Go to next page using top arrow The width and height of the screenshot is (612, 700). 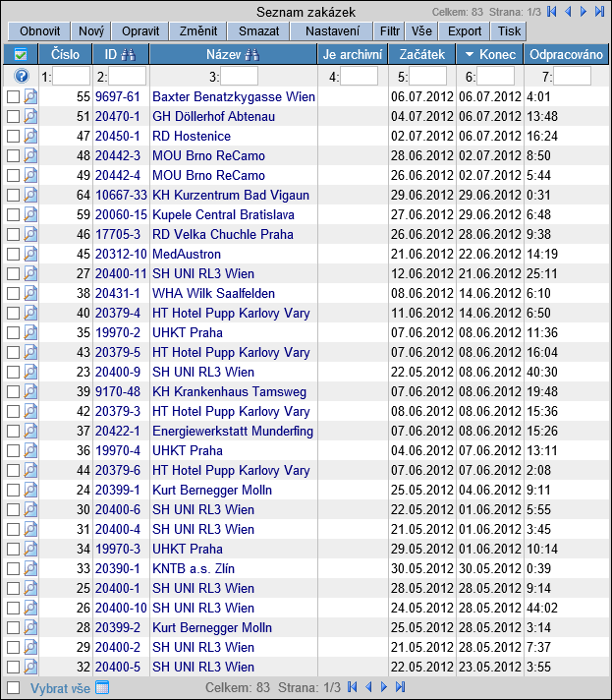point(583,12)
